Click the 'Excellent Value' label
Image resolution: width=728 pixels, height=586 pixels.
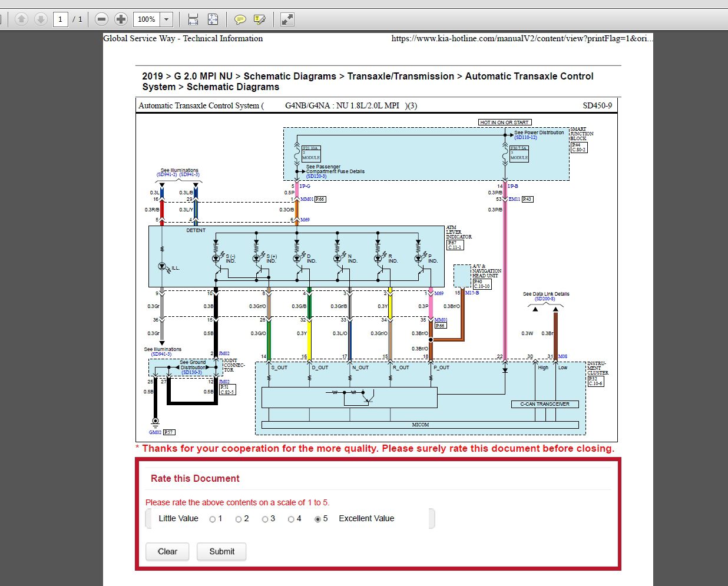click(366, 519)
